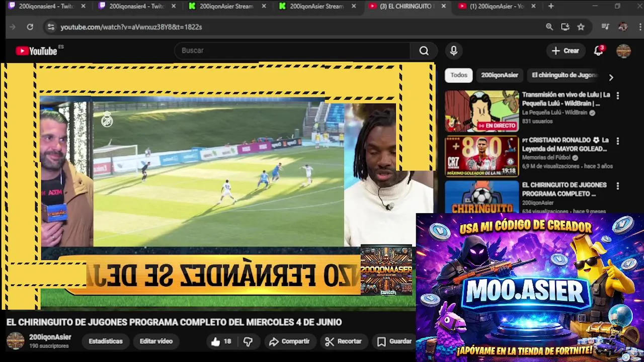Click the video title text below player
Image resolution: width=644 pixels, height=362 pixels.
tap(174, 322)
